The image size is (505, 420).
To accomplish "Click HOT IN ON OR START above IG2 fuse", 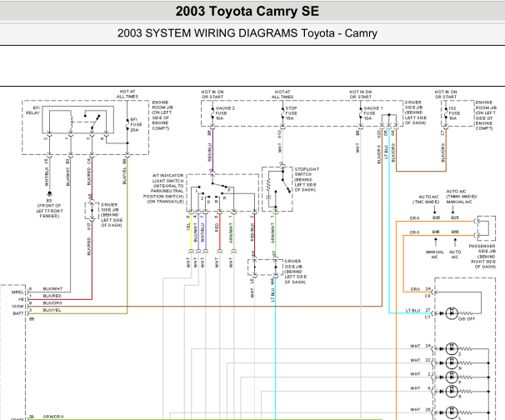I will 446,94.
